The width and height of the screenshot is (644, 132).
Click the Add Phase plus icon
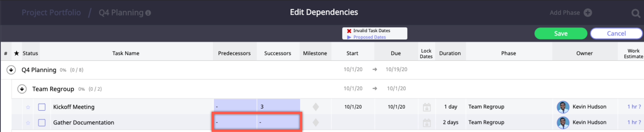click(x=588, y=13)
